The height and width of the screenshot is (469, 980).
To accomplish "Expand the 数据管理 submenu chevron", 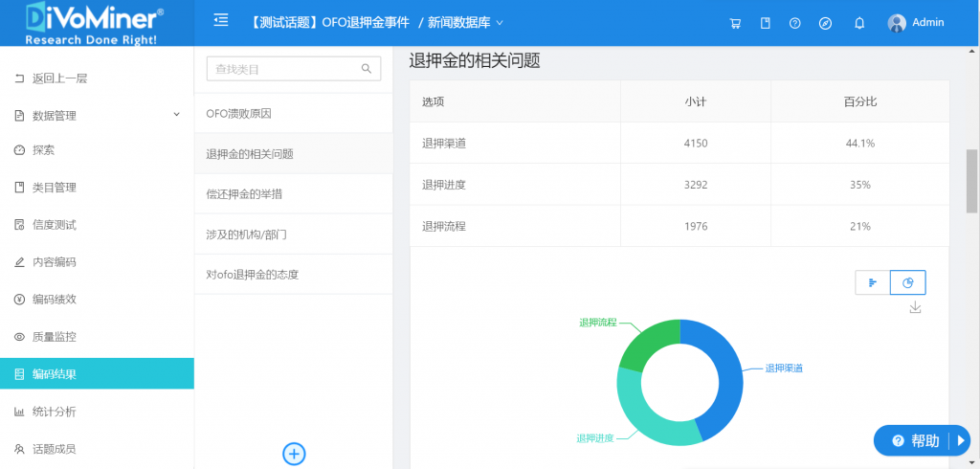I will click(x=177, y=115).
